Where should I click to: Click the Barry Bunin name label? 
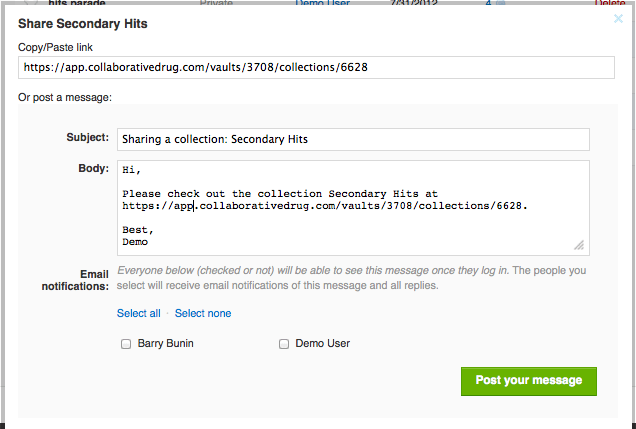coord(165,343)
